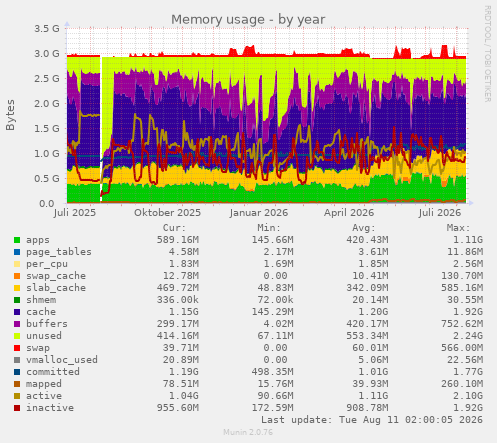The image size is (497, 443).
Task: Click the 'active' legend label
Action: (x=44, y=396)
